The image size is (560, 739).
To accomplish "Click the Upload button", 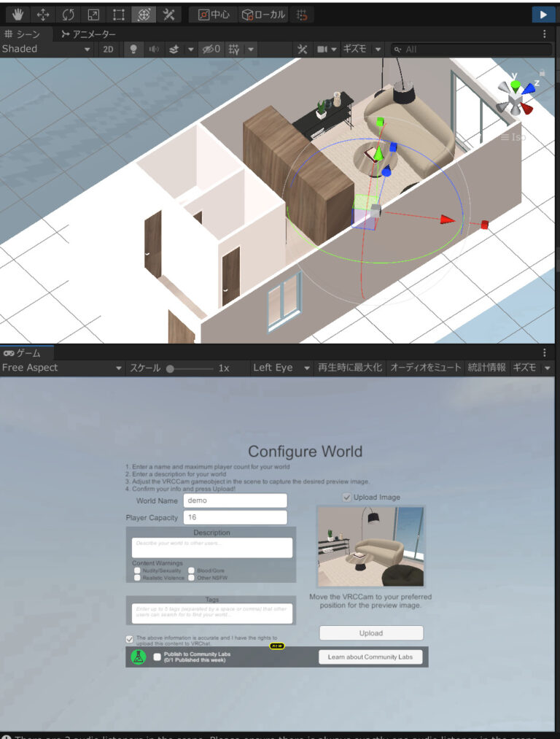I will coord(370,632).
